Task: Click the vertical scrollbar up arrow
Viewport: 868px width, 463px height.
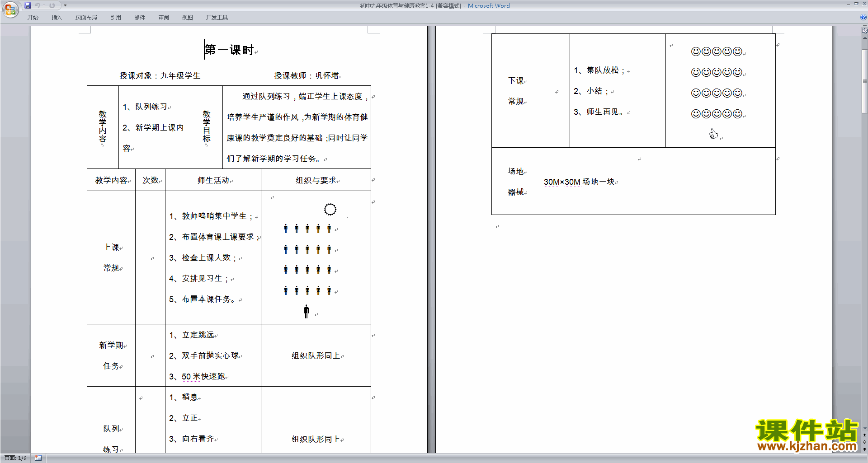Action: [x=864, y=38]
